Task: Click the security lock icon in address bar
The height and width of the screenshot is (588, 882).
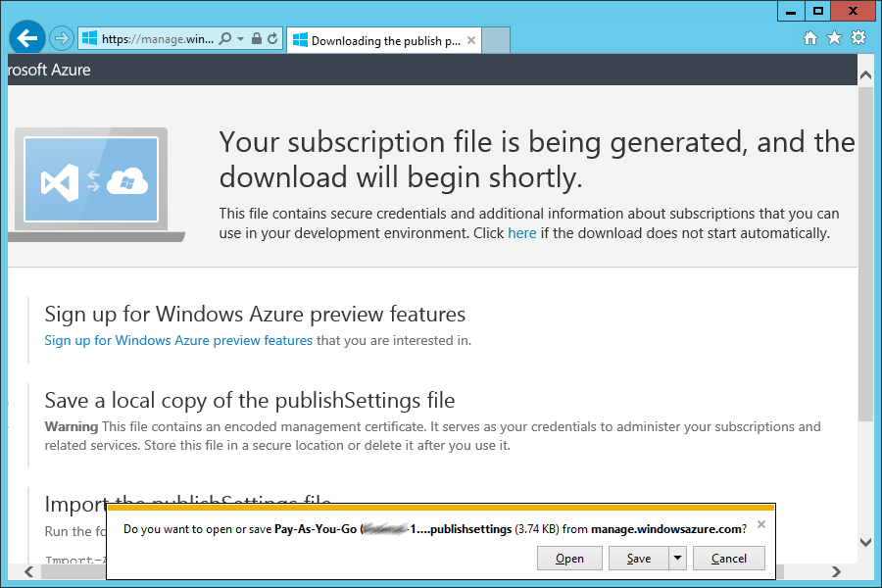Action: tap(257, 38)
